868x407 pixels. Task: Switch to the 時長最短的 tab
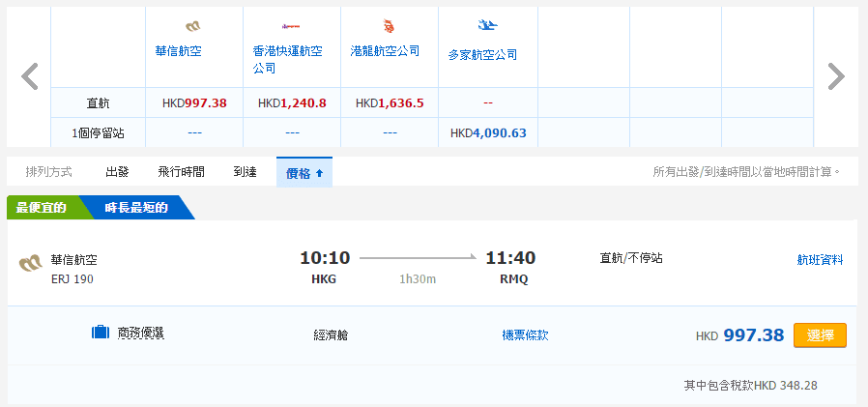(x=136, y=208)
